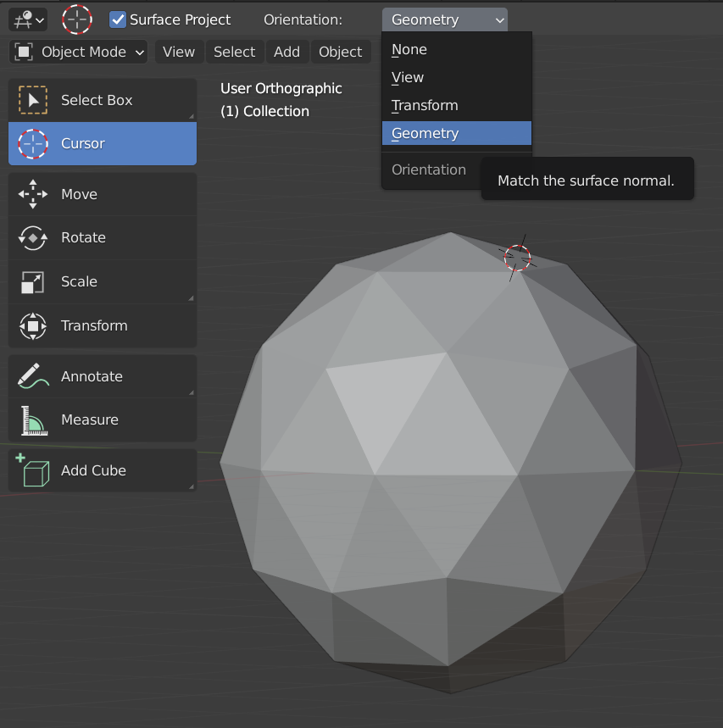Click the 3D cursor on the sphere
723x728 pixels.
coord(517,258)
